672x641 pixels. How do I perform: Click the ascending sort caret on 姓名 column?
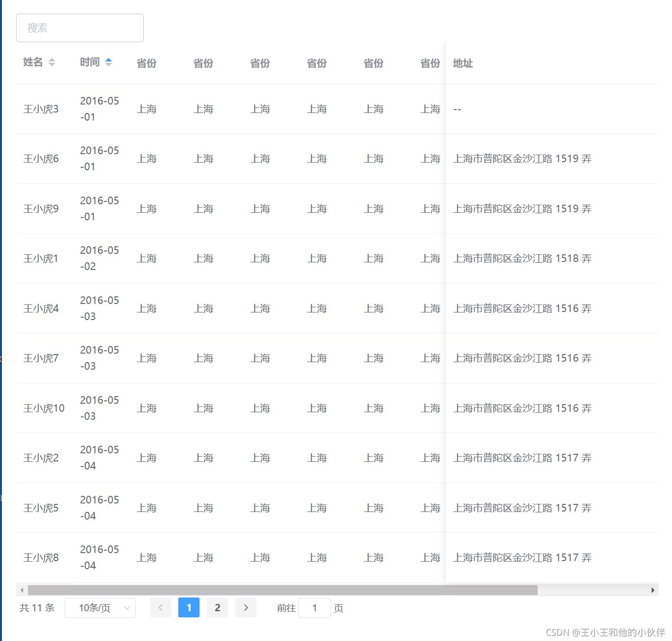click(52, 60)
